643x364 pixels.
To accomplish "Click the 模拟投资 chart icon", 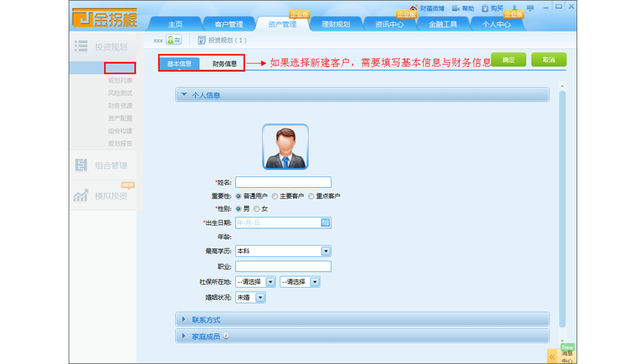I will [81, 196].
